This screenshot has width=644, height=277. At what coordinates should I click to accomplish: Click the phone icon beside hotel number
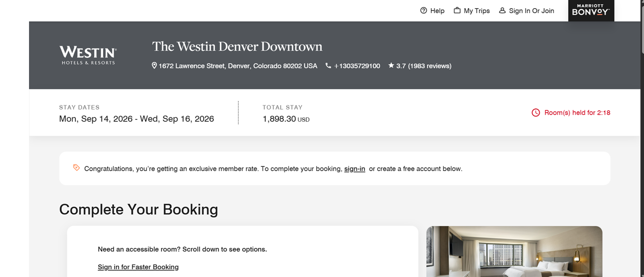click(x=328, y=65)
